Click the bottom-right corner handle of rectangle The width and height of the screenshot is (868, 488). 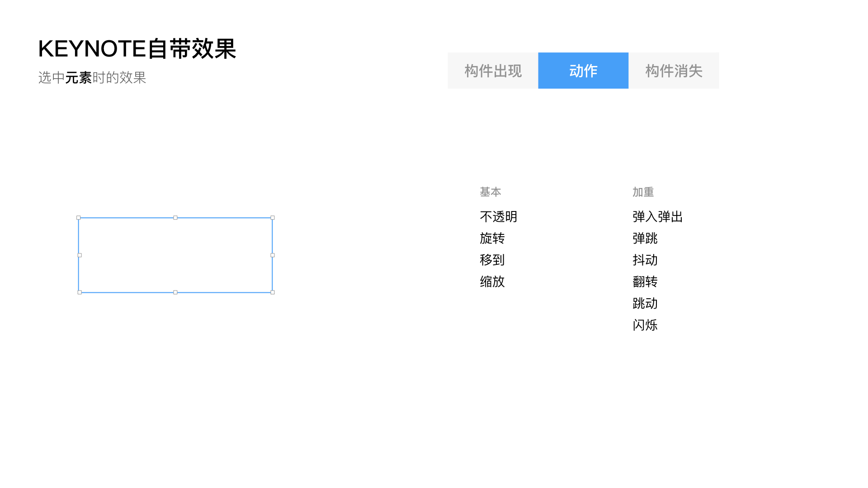coord(273,292)
